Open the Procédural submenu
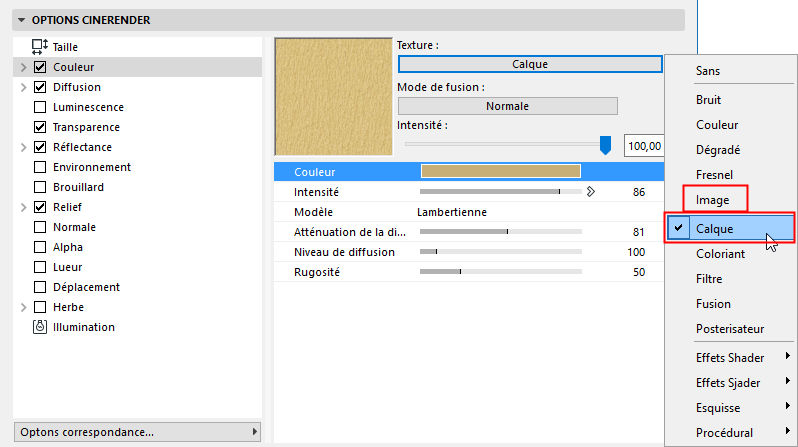 click(730, 432)
